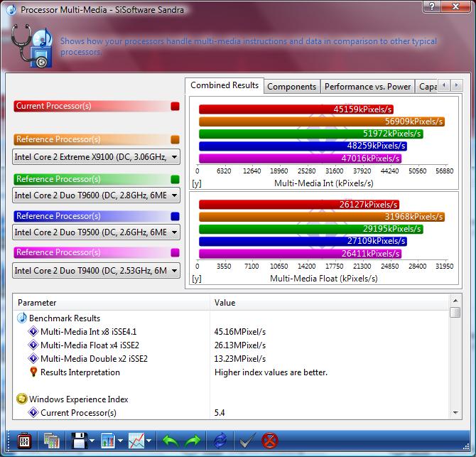Click the blue 27109kPixels/s float bar
Image resolution: width=476 pixels, height=457 pixels.
click(303, 241)
